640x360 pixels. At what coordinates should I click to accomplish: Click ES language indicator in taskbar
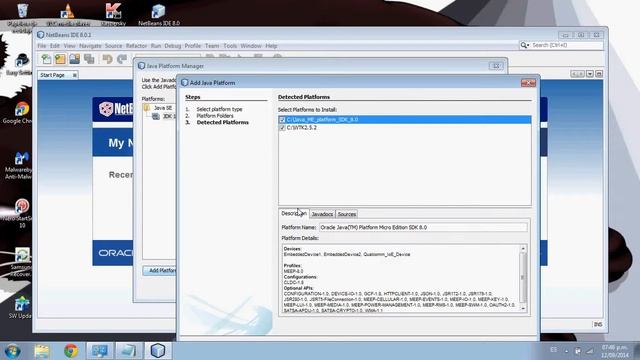coord(553,350)
